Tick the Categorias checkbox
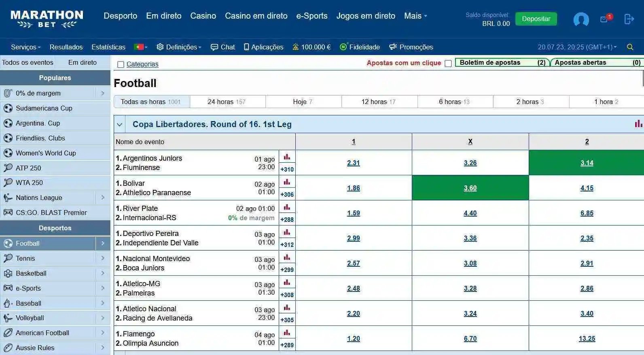This screenshot has width=644, height=355. pyautogui.click(x=121, y=64)
